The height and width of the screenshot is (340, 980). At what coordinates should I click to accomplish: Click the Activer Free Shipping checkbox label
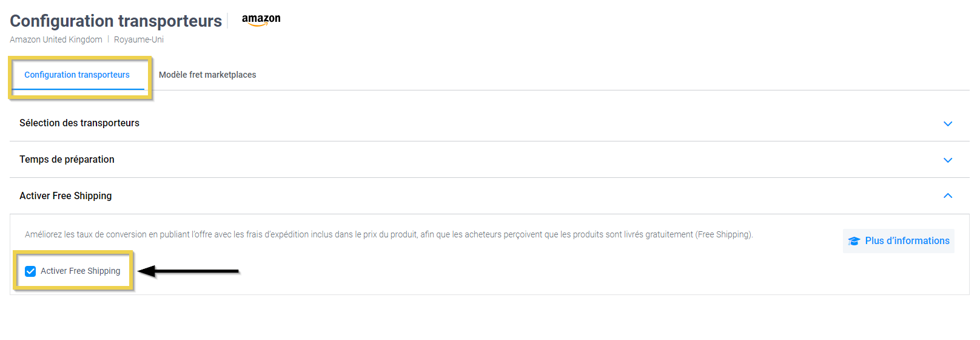[80, 271]
